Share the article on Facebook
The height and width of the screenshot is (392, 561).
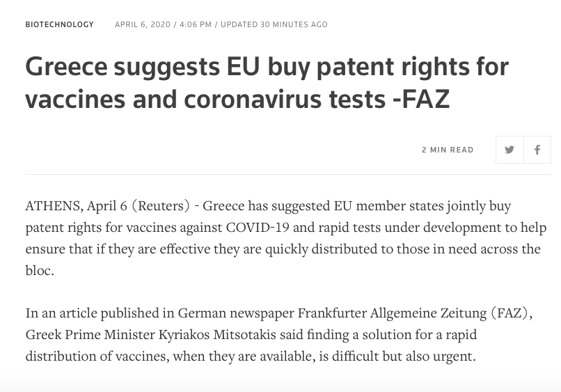click(537, 150)
